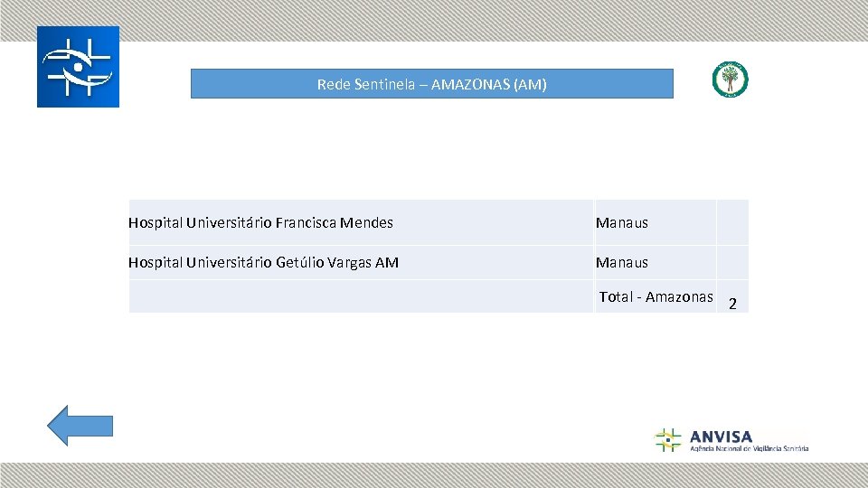Click the hatched gray band at bottom
The height and width of the screenshot is (488, 868).
tap(434, 475)
